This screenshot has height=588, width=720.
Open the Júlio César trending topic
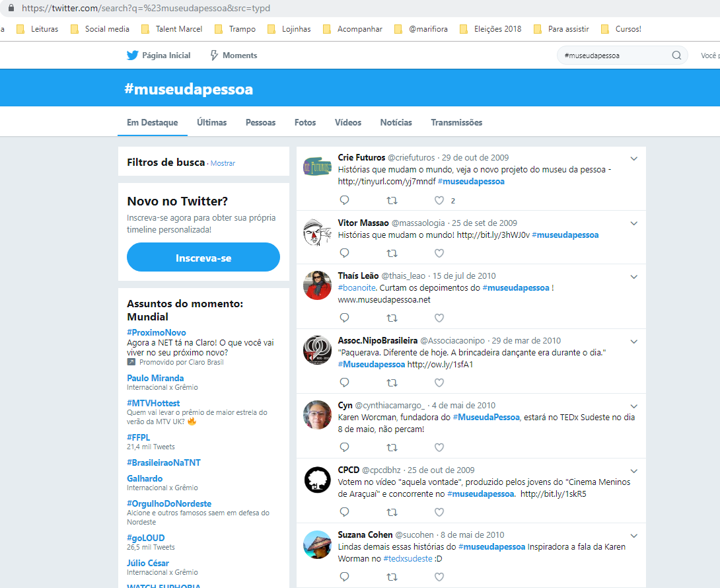coord(148,563)
